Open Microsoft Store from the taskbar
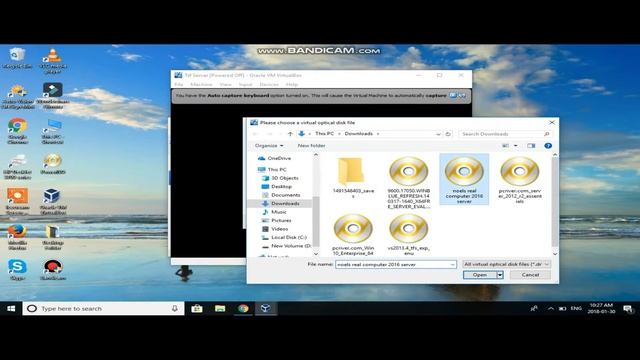The height and width of the screenshot is (360, 640). pos(197,309)
